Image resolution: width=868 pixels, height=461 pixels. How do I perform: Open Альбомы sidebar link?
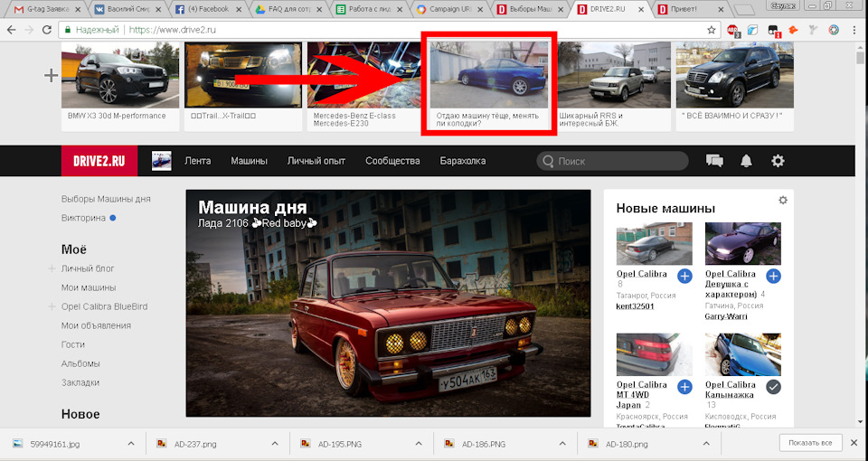coord(80,363)
